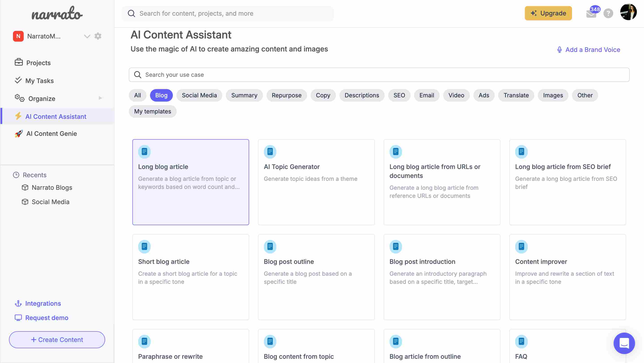The image size is (644, 363).
Task: Select the SEO category filter
Action: point(399,95)
